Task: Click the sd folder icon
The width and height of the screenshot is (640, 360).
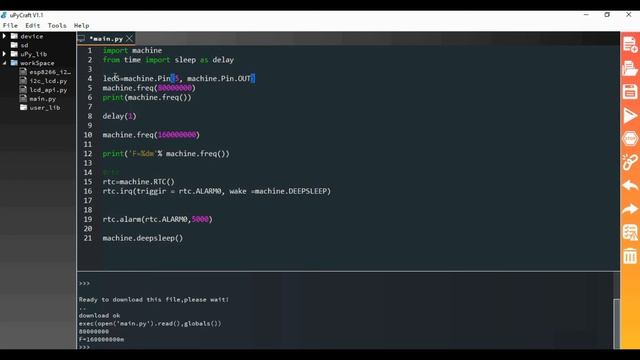Action: pos(14,45)
